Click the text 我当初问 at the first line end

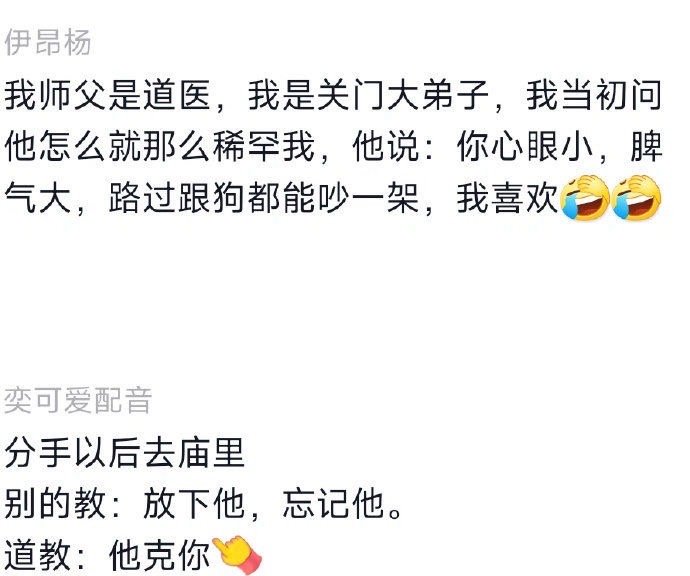pos(594,95)
